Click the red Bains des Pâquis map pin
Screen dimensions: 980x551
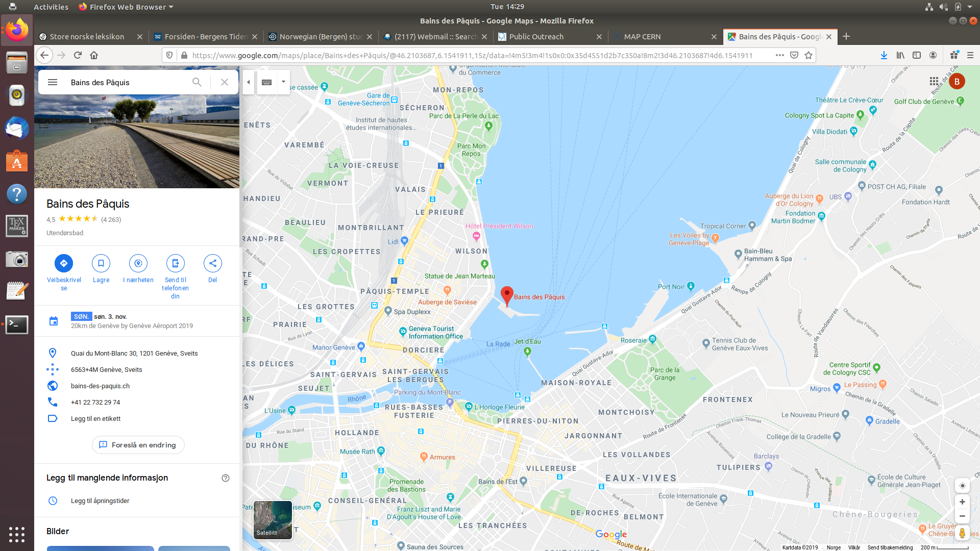pos(506,296)
